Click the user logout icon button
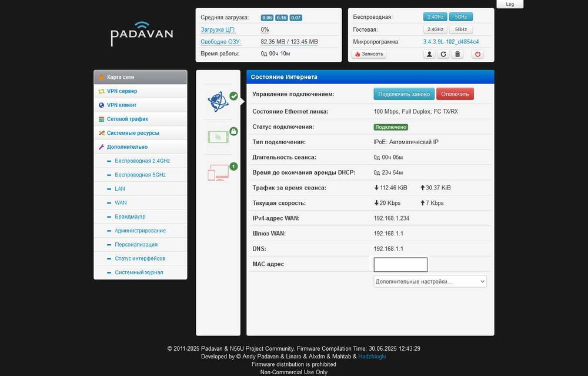The width and height of the screenshot is (588, 376). [429, 54]
